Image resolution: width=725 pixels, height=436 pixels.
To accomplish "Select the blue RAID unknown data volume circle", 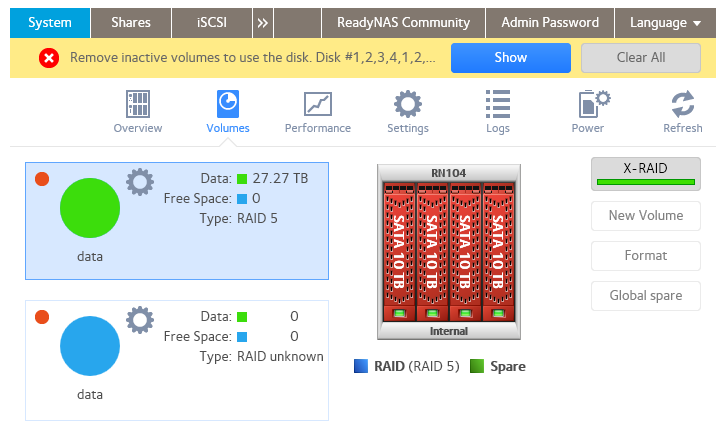I will 90,346.
